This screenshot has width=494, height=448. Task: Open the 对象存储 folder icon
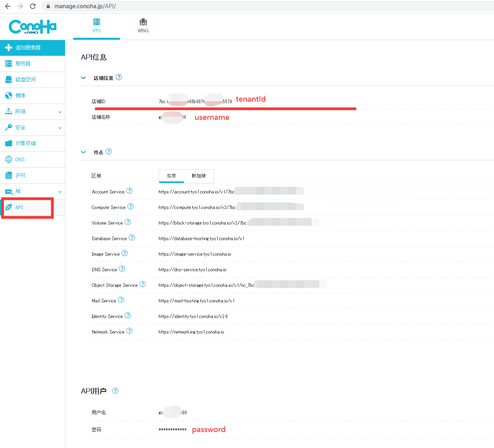point(9,143)
